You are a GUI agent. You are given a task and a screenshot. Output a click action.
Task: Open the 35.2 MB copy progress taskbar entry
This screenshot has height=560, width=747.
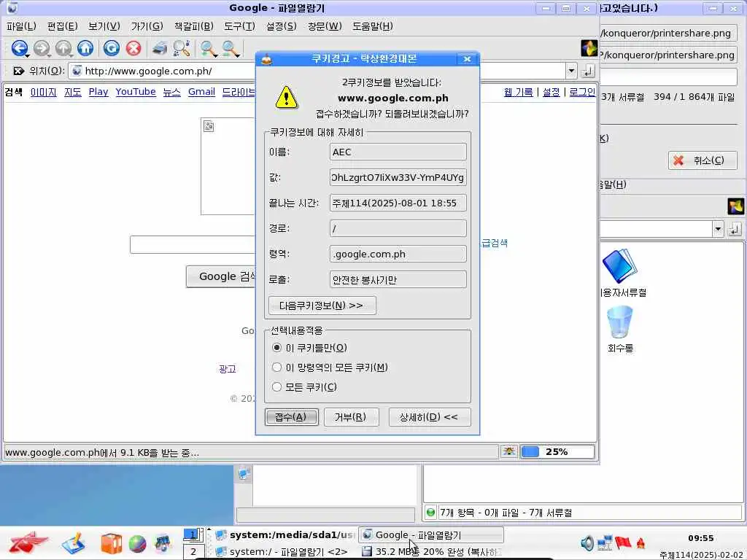[x=431, y=551]
